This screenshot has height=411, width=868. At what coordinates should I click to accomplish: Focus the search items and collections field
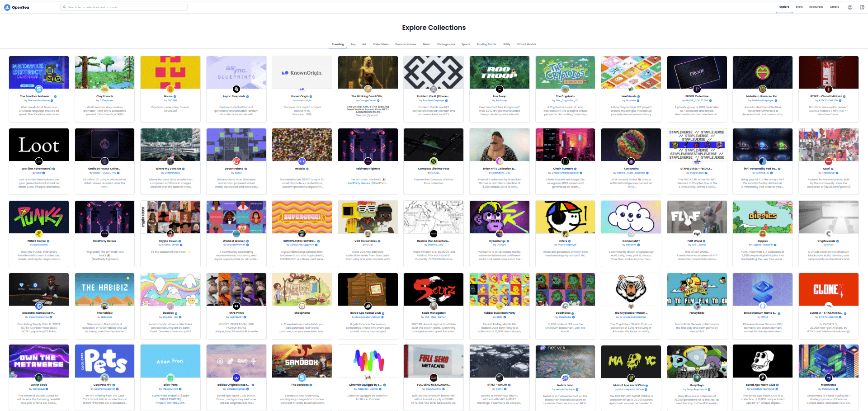(x=124, y=7)
